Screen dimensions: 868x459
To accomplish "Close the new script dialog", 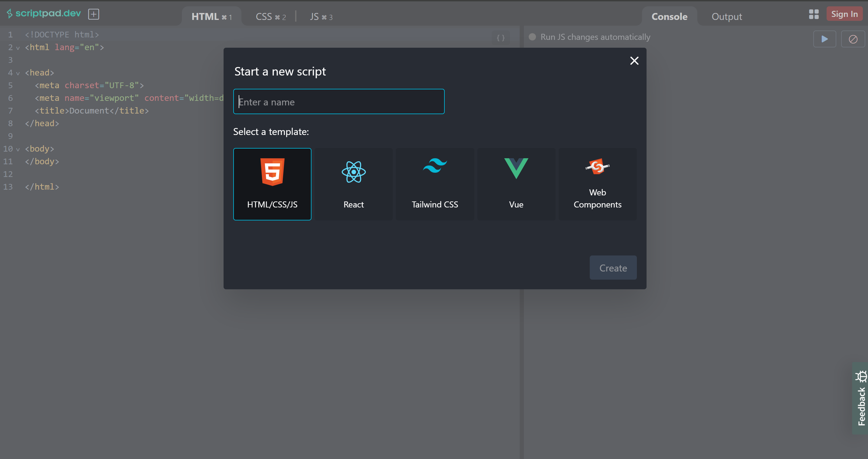I will click(x=634, y=61).
